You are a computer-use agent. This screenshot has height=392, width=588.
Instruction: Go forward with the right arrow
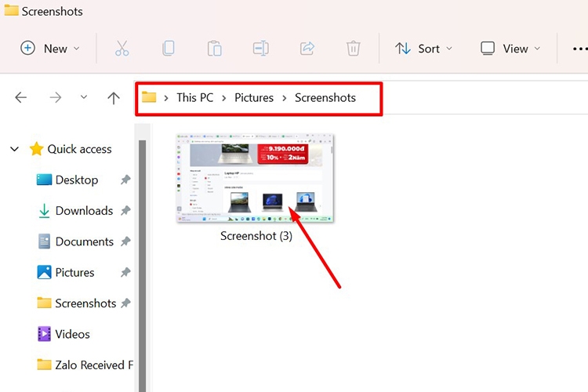(56, 97)
